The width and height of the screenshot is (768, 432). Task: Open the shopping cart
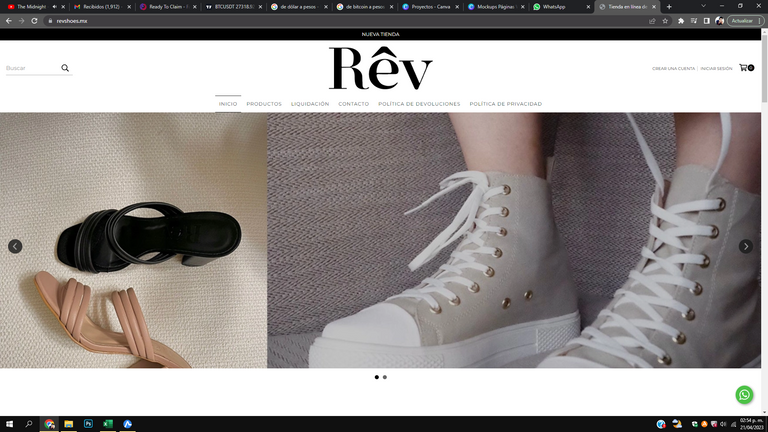pos(746,68)
